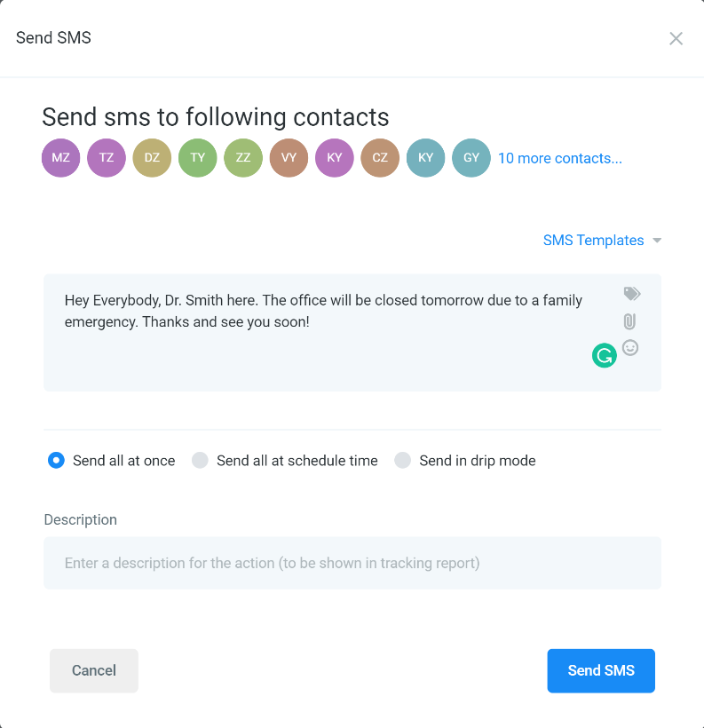Click the Cancel button

pyautogui.click(x=94, y=670)
